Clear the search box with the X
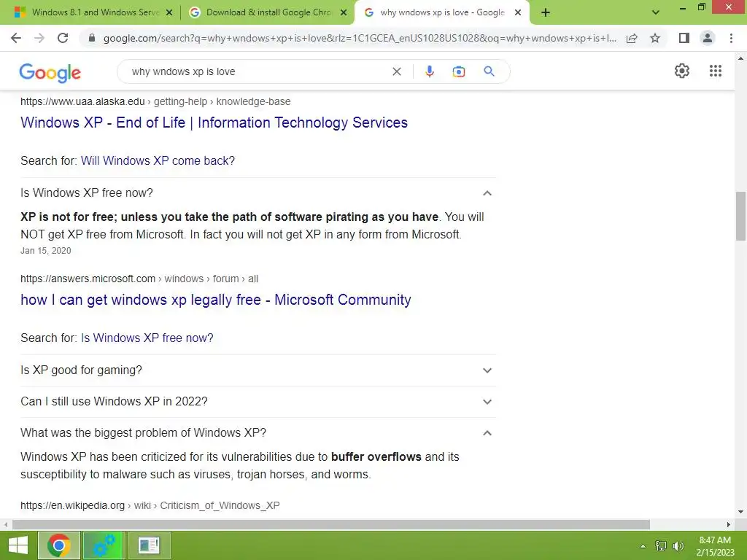This screenshot has height=560, width=747. point(396,71)
